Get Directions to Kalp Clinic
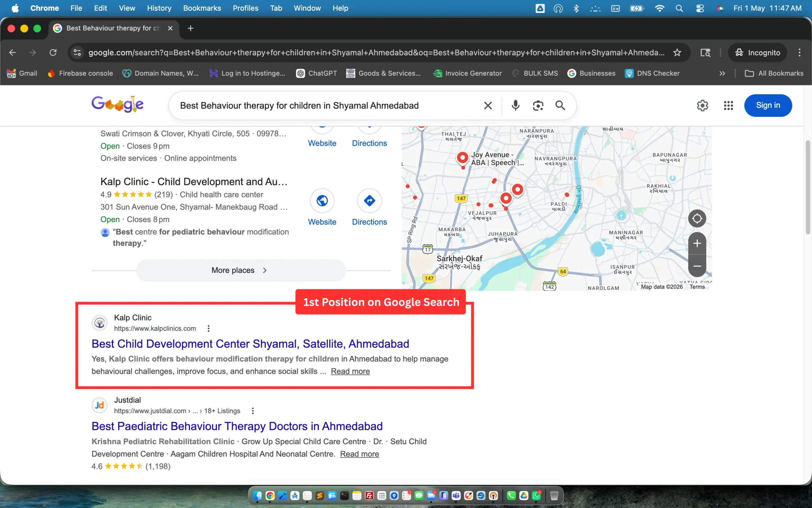 [x=370, y=201]
